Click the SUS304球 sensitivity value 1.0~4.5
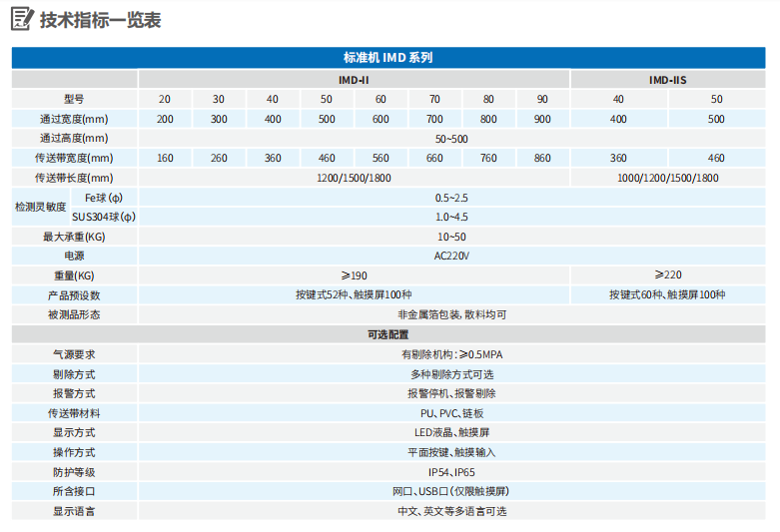The width and height of the screenshot is (780, 532). (451, 217)
